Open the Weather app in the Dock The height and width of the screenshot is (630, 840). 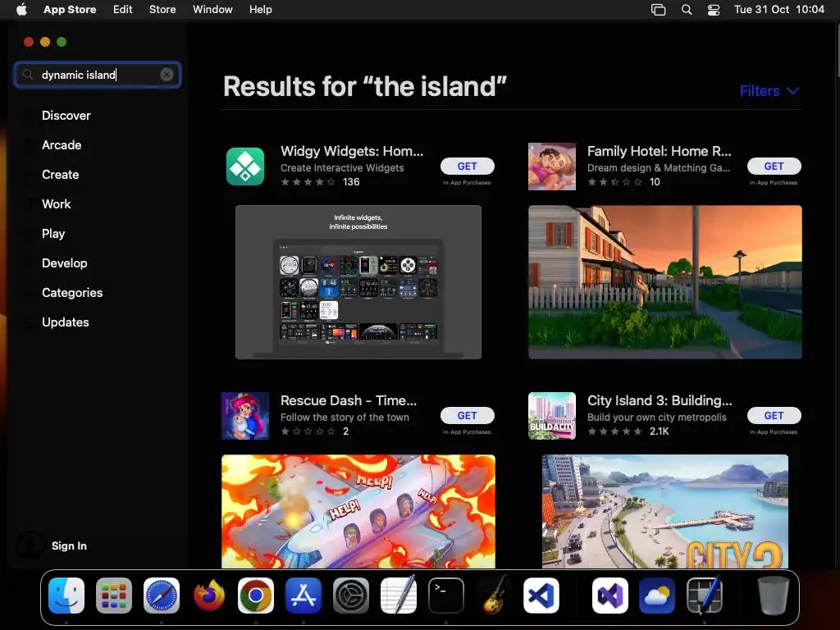pyautogui.click(x=657, y=596)
